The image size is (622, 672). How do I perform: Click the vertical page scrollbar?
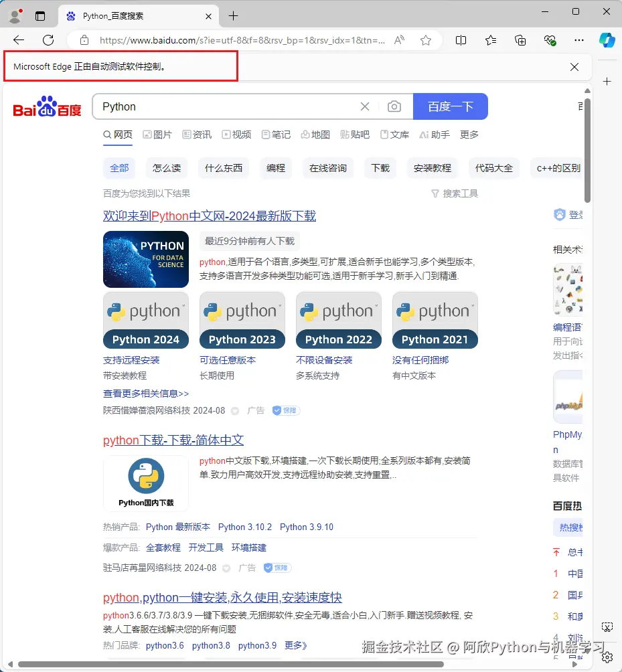pos(587,150)
